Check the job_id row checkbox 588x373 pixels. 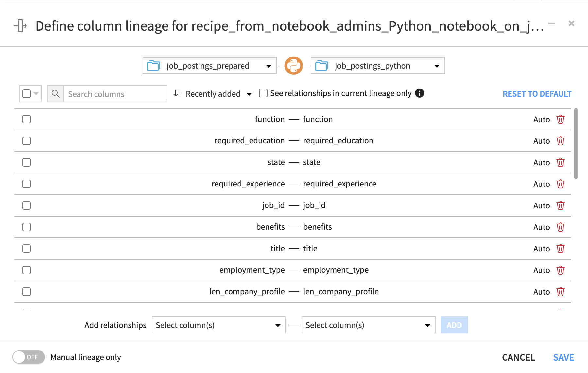[26, 205]
